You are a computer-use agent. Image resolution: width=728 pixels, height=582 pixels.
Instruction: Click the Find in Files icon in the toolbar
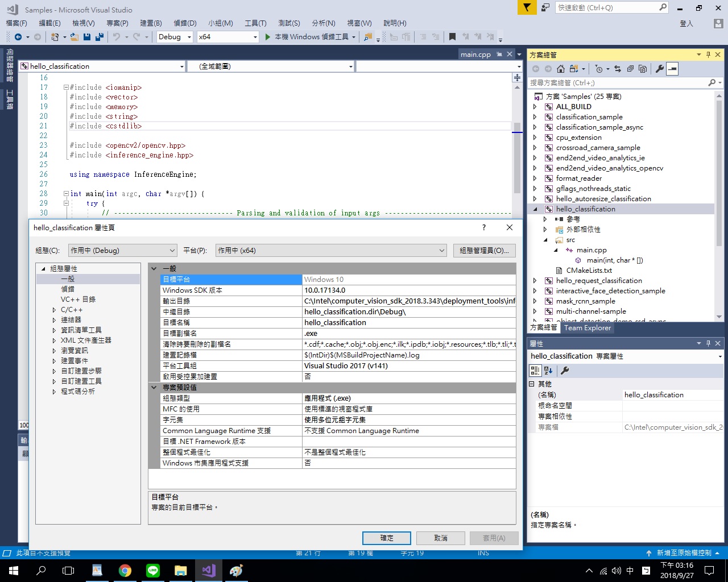pyautogui.click(x=368, y=37)
